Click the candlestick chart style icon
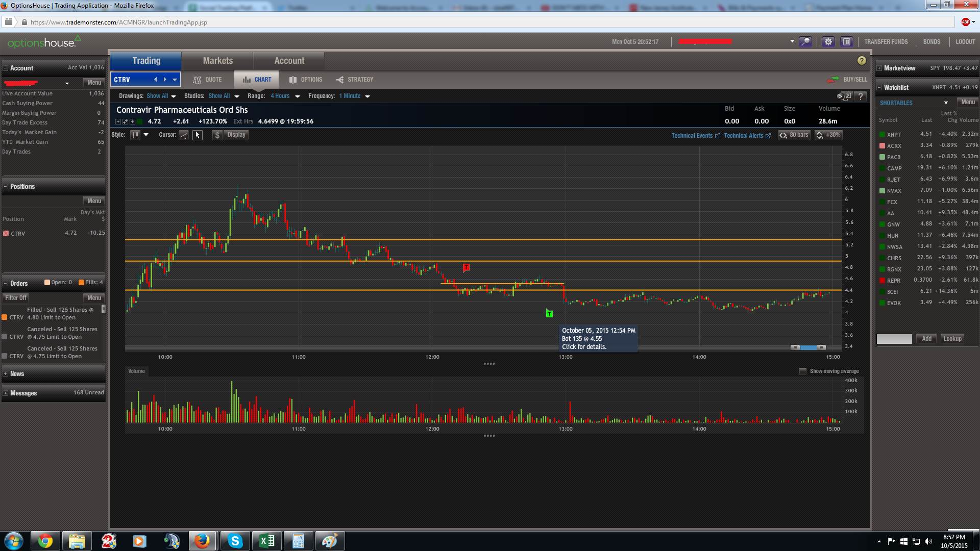This screenshot has height=551, width=980. [135, 135]
